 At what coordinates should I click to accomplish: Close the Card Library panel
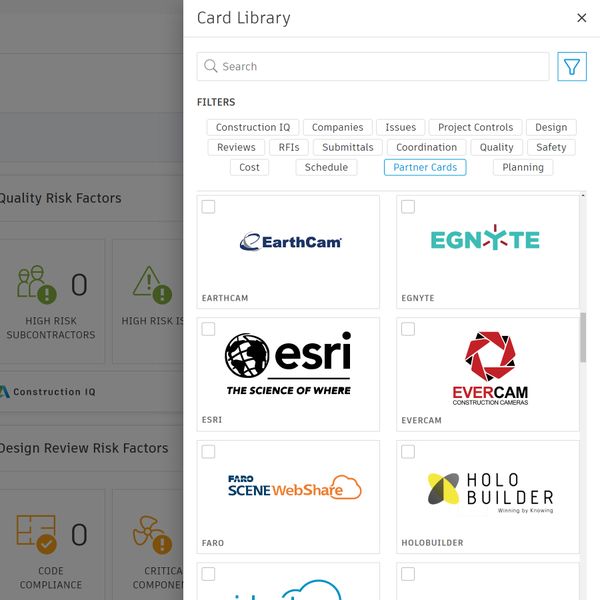click(x=582, y=18)
